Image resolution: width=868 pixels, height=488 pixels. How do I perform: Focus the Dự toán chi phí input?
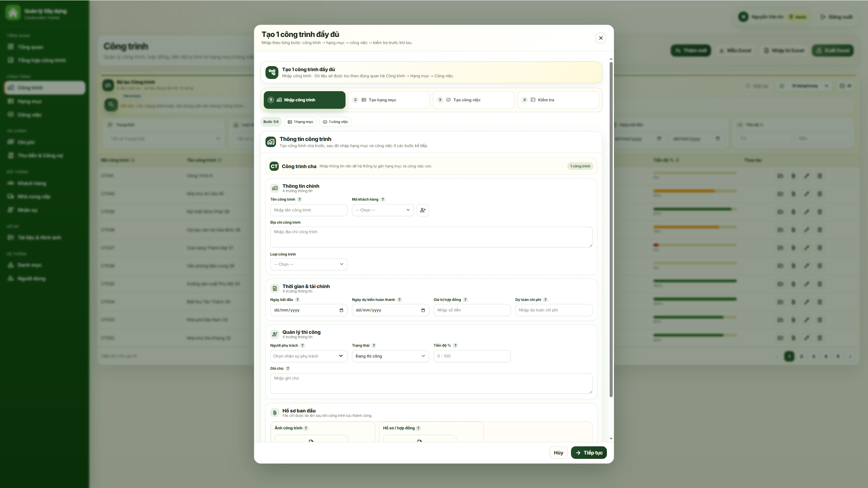pos(554,310)
